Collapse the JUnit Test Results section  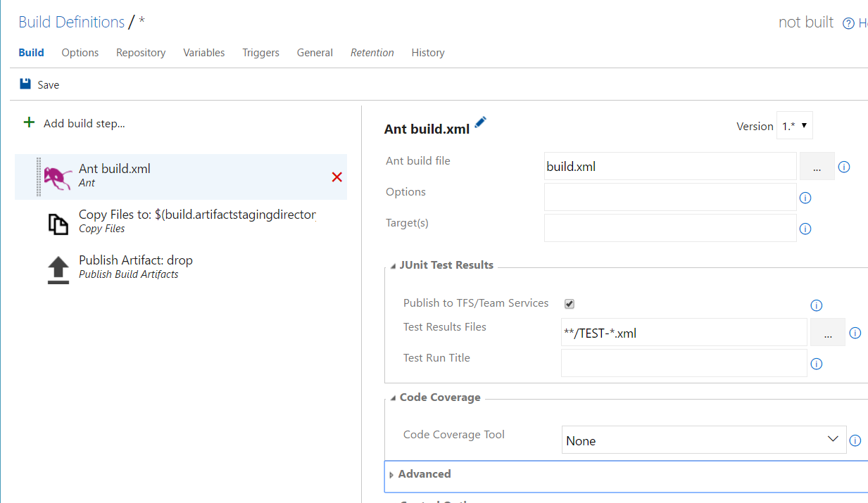392,266
